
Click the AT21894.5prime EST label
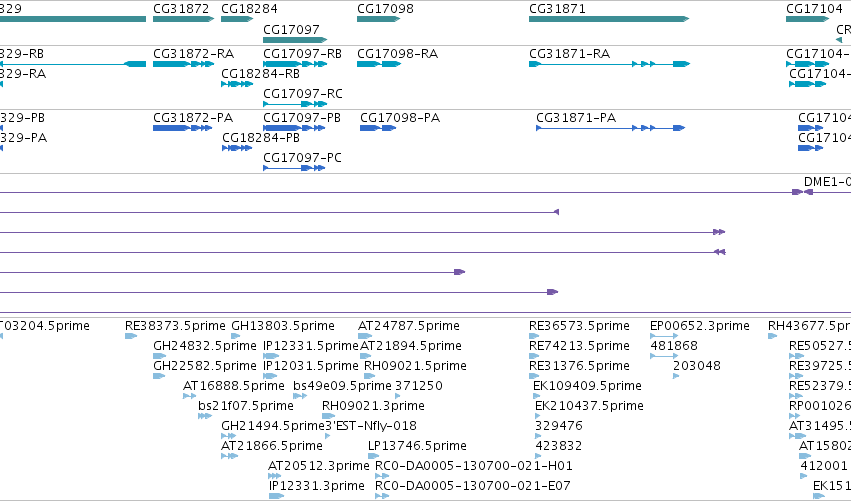coord(411,346)
